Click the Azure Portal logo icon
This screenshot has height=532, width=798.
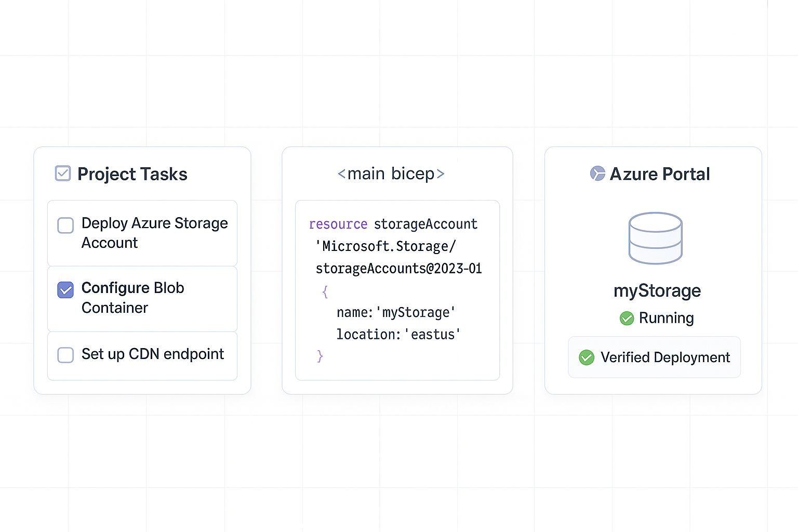tap(597, 174)
